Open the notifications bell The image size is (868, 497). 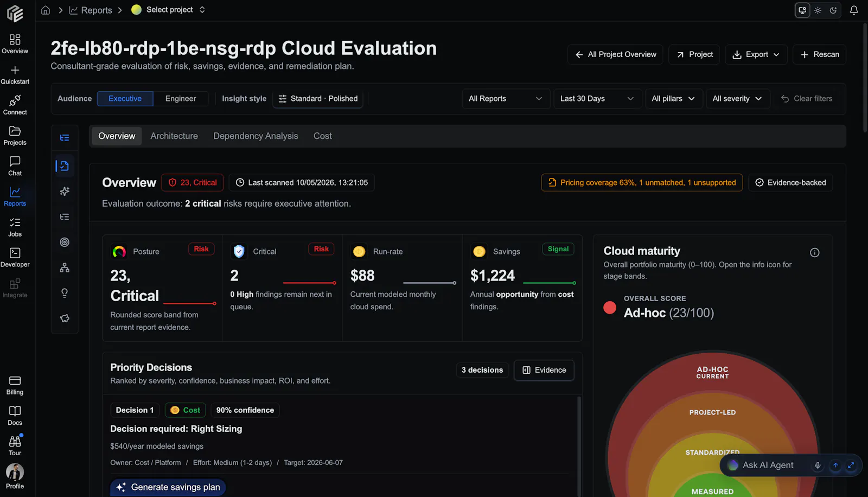pyautogui.click(x=853, y=10)
